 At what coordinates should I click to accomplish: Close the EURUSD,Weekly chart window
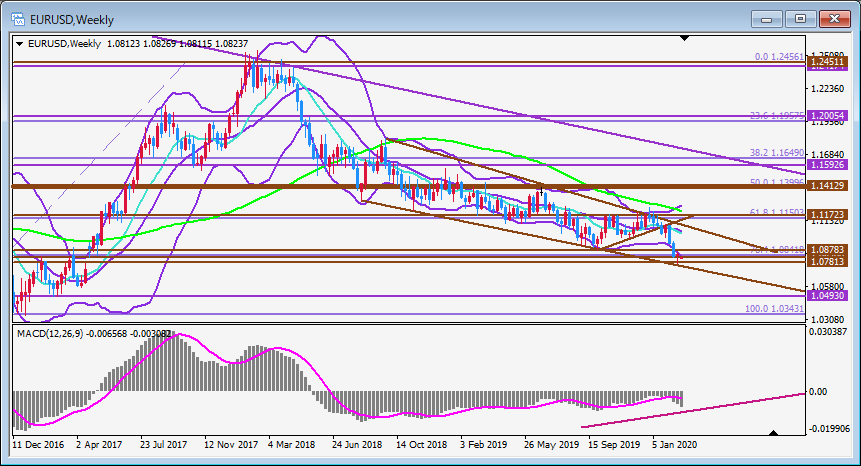tap(834, 19)
